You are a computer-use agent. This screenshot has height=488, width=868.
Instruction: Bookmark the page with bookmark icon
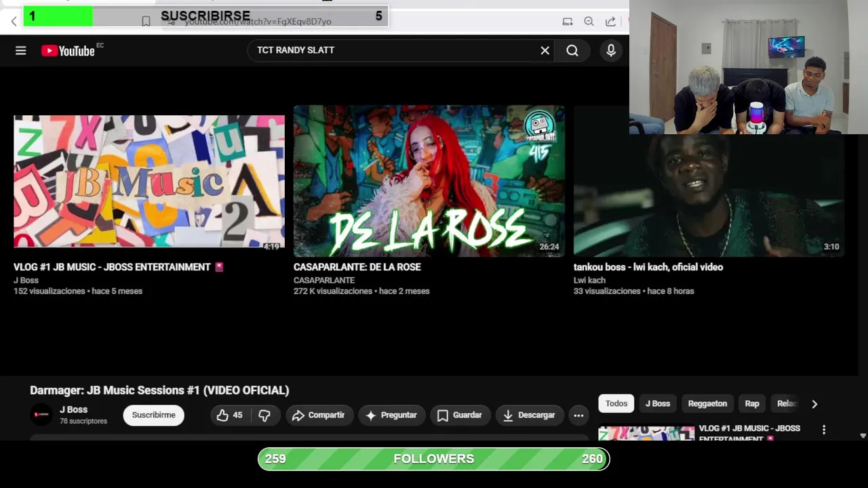(146, 22)
